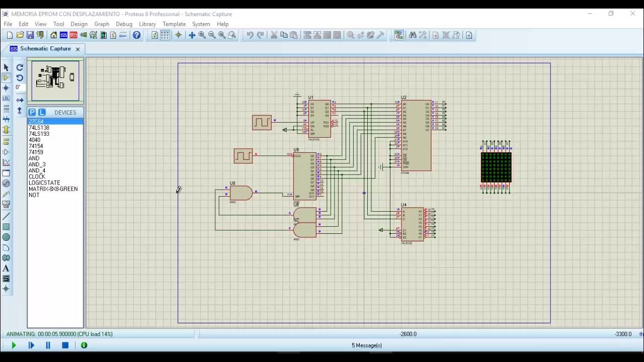
Task: Switch to the Schematic Capture tab
Action: pos(45,49)
